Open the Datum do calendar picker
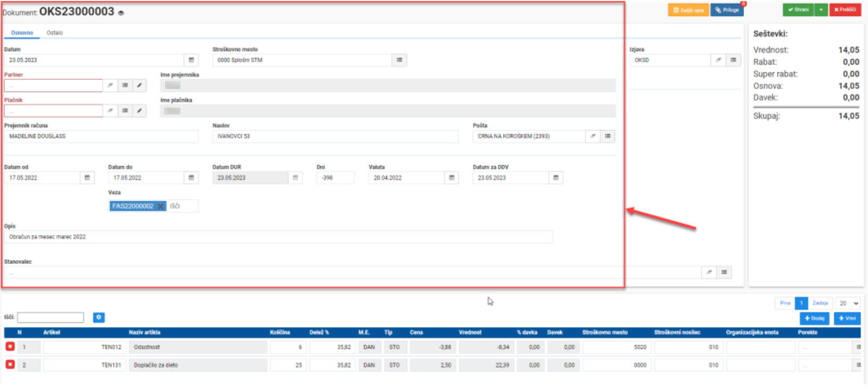 click(192, 178)
